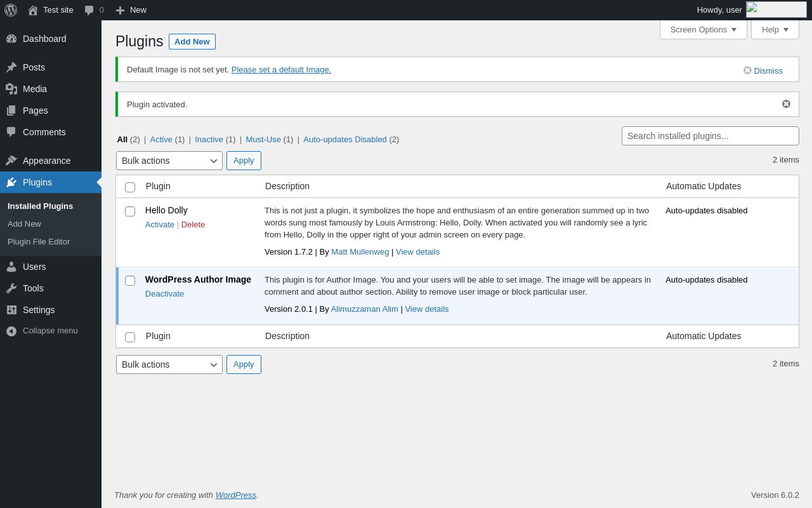Click the Search installed plugins field

(x=710, y=136)
